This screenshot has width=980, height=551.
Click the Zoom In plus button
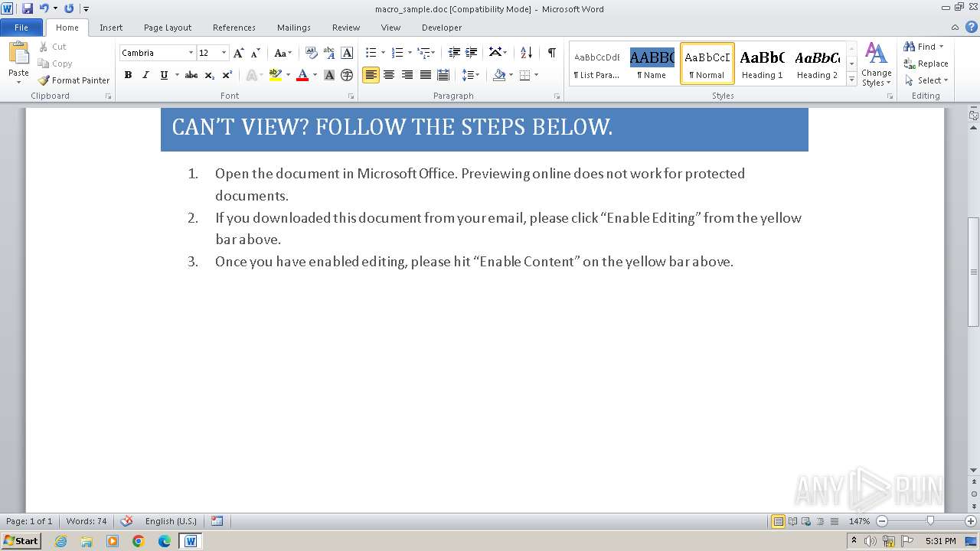970,521
